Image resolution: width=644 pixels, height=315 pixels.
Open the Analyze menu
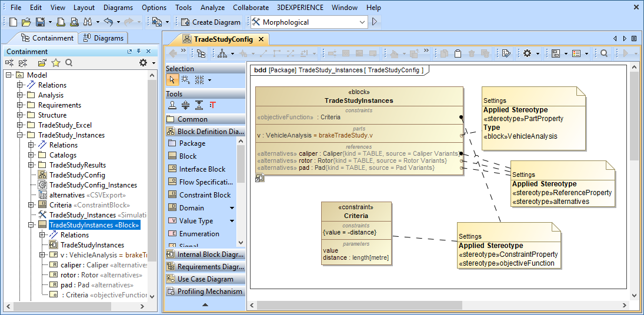pyautogui.click(x=212, y=8)
